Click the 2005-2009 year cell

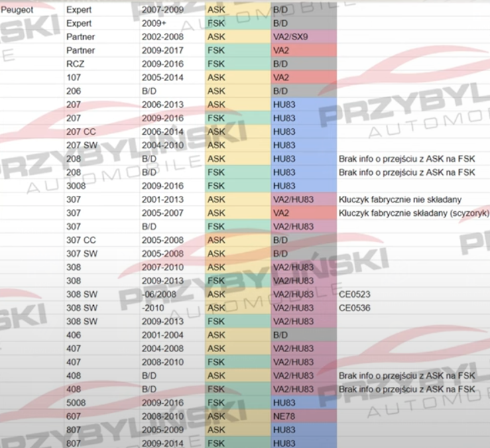coord(172,430)
